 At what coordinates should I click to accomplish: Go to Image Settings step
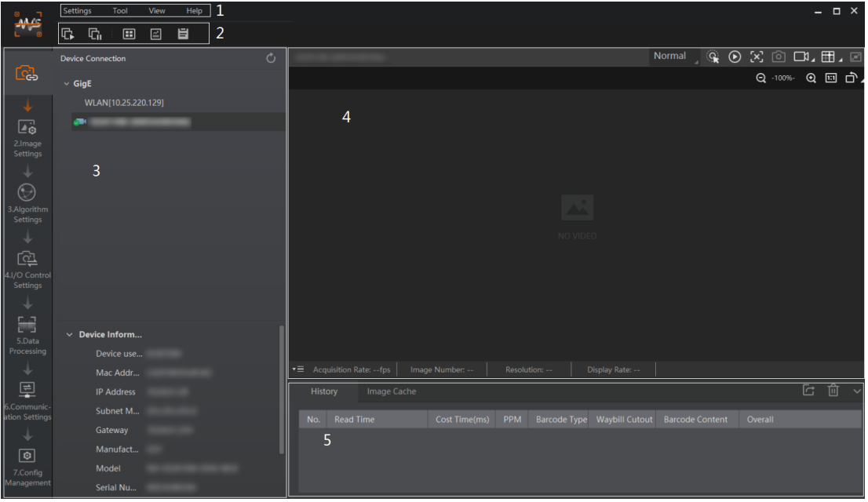click(27, 138)
